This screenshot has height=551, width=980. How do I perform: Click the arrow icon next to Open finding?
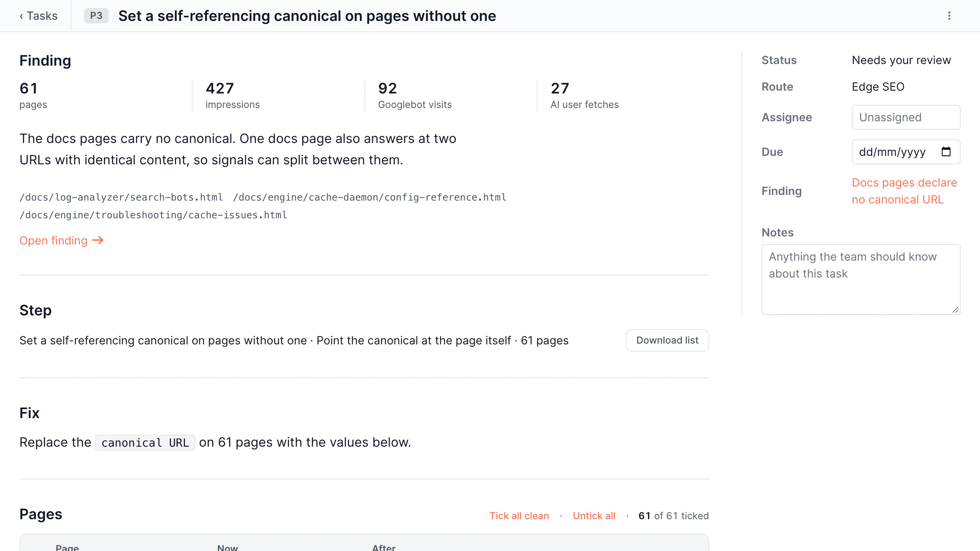(98, 240)
